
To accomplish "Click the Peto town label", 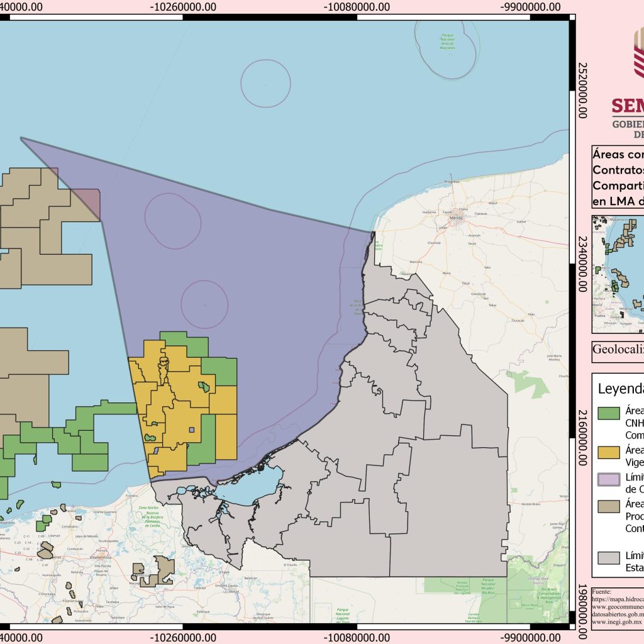I will coord(531,314).
